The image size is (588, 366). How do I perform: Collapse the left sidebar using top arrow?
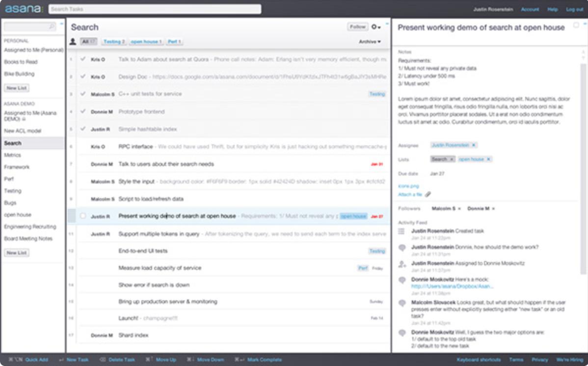pyautogui.click(x=61, y=24)
